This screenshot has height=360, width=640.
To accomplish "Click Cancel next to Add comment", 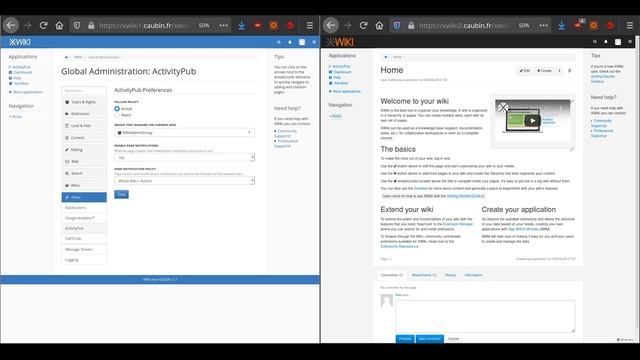I will click(x=453, y=339).
